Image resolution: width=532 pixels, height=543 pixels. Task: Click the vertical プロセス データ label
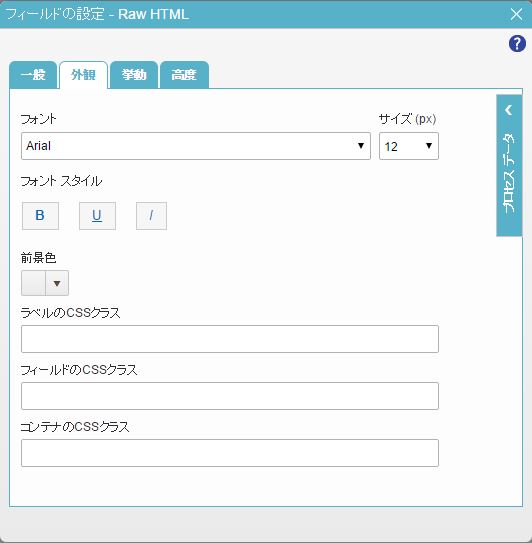pos(509,173)
